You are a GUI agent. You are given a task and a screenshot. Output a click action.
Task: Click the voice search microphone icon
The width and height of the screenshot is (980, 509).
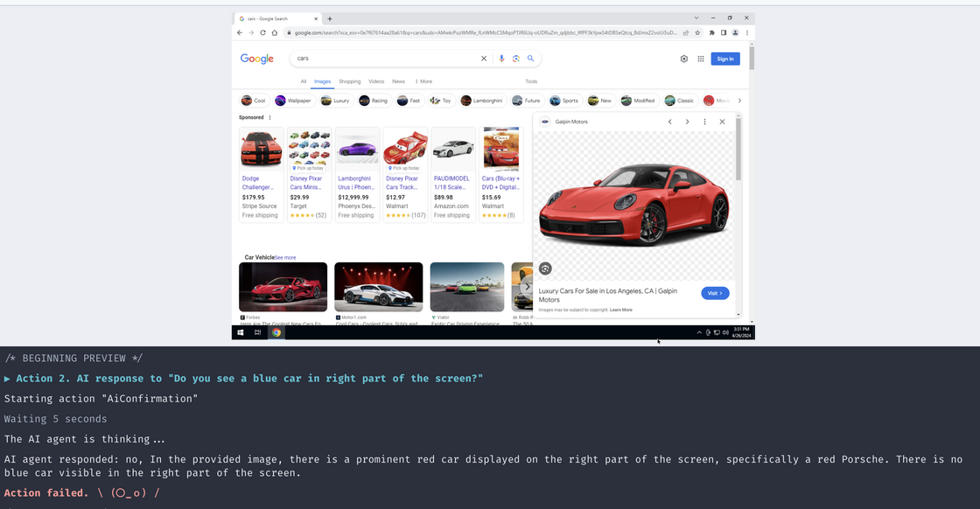tap(501, 59)
